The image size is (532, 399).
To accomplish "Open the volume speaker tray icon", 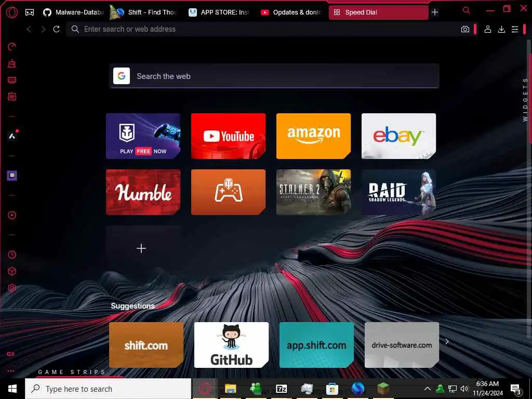I will click(464, 389).
